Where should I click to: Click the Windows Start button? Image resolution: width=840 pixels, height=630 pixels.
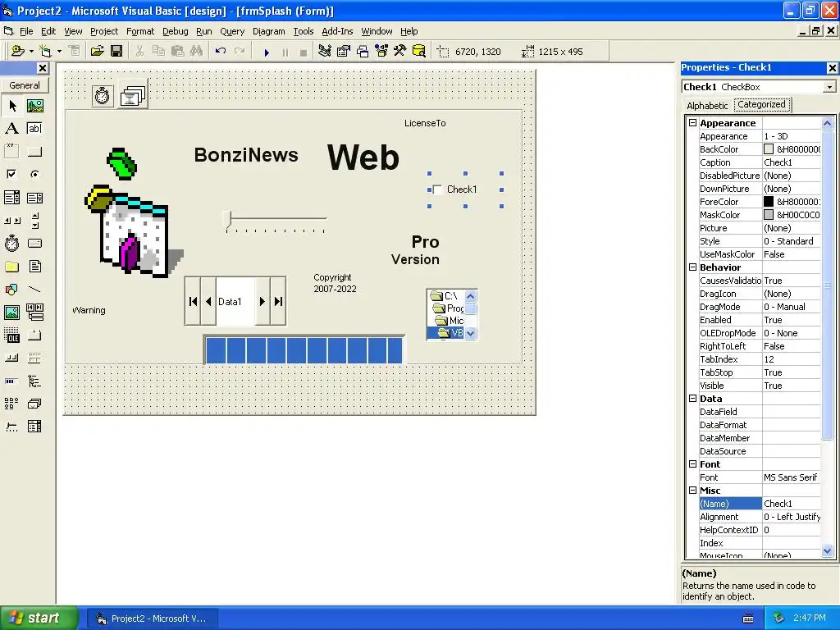pos(39,619)
